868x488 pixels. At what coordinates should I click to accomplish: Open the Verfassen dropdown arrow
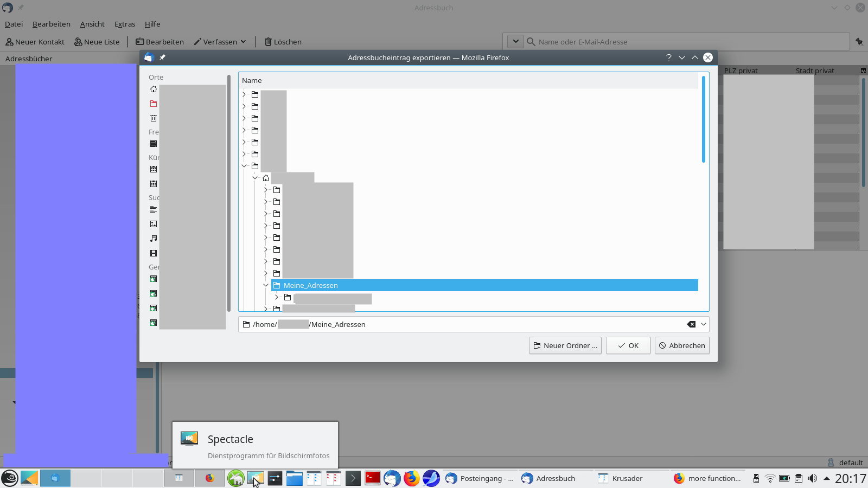point(244,42)
